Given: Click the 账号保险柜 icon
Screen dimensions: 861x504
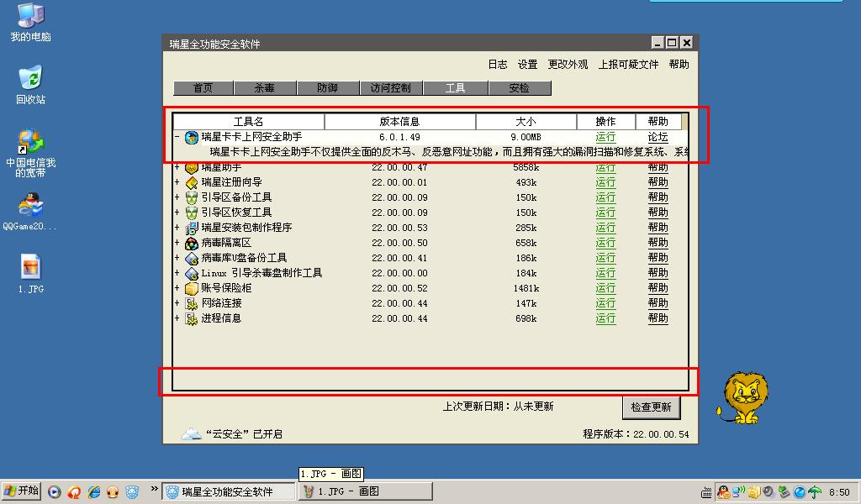Looking at the screenshot, I should click(x=191, y=288).
